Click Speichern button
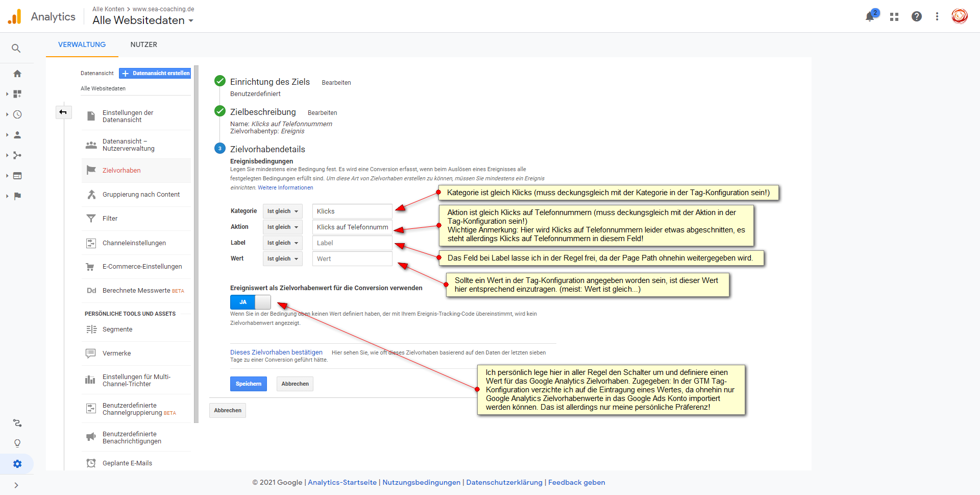This screenshot has height=495, width=980. pos(249,384)
